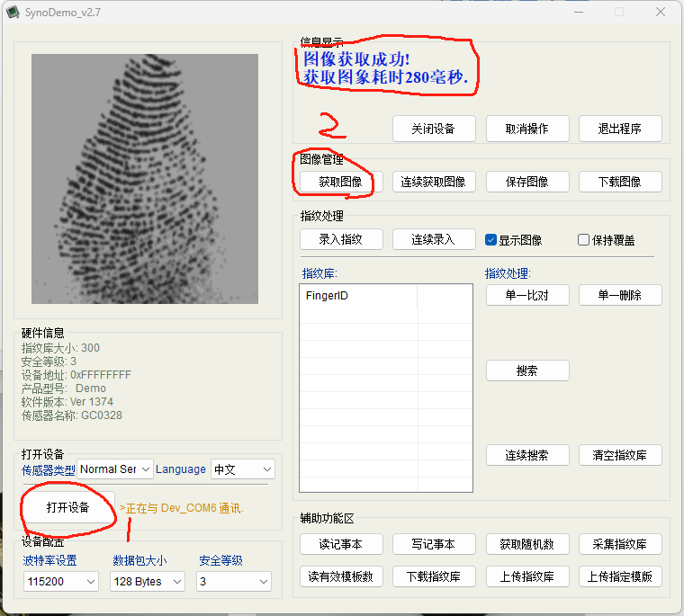This screenshot has height=616, width=684.
Task: Click the 打开设备 button
Action: (x=68, y=507)
